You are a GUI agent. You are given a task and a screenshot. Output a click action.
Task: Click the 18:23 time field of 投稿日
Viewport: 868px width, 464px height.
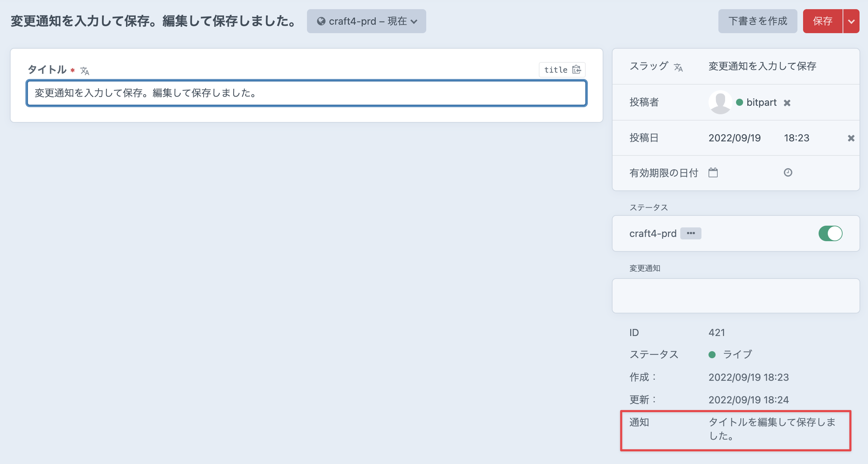(x=796, y=138)
